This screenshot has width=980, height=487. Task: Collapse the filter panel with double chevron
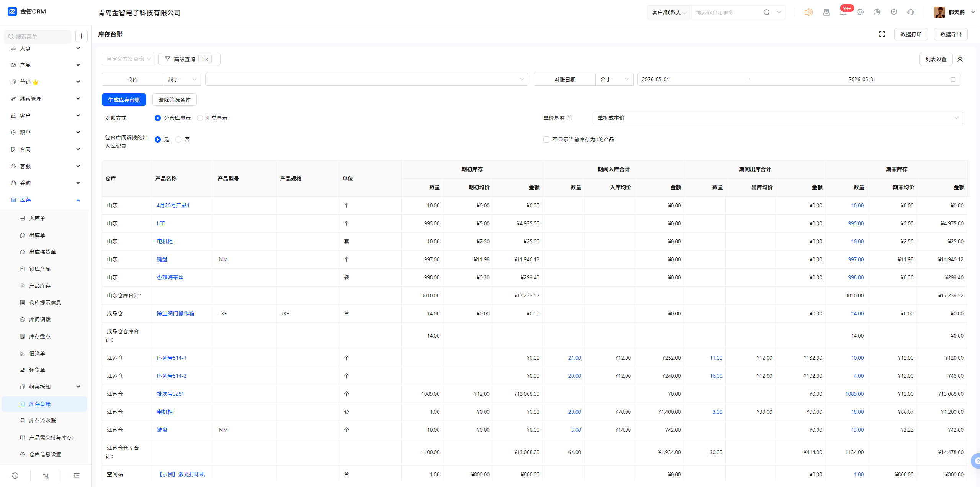coord(960,59)
